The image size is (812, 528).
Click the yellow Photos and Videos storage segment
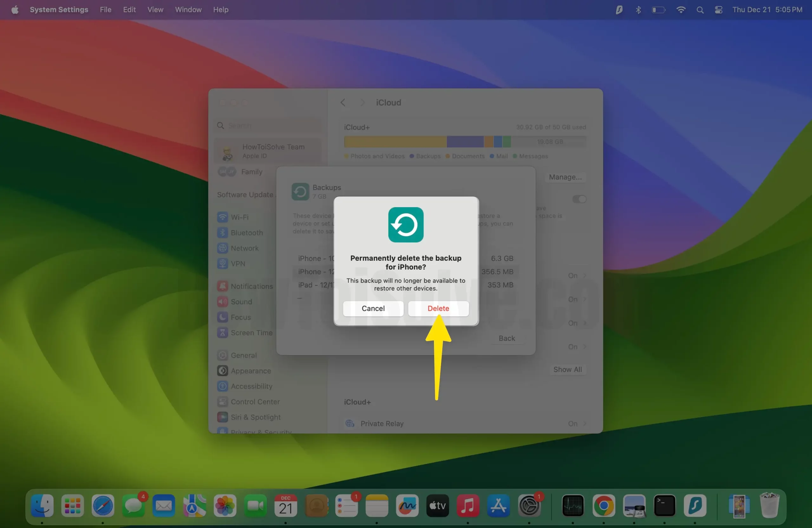396,141
